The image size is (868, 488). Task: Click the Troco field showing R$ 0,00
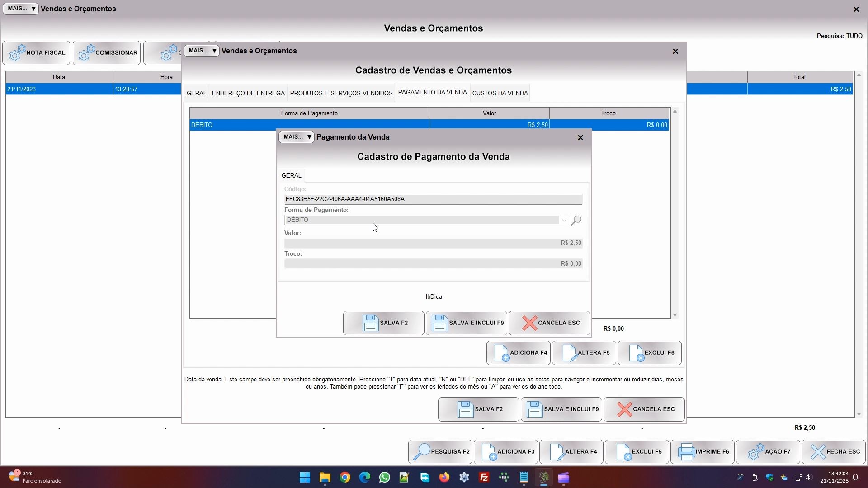click(x=433, y=264)
